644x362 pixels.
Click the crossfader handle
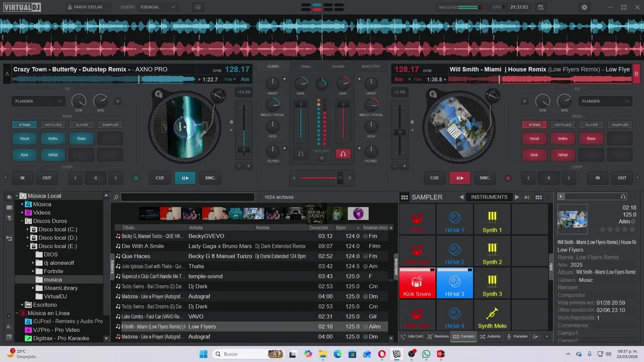[340, 177]
